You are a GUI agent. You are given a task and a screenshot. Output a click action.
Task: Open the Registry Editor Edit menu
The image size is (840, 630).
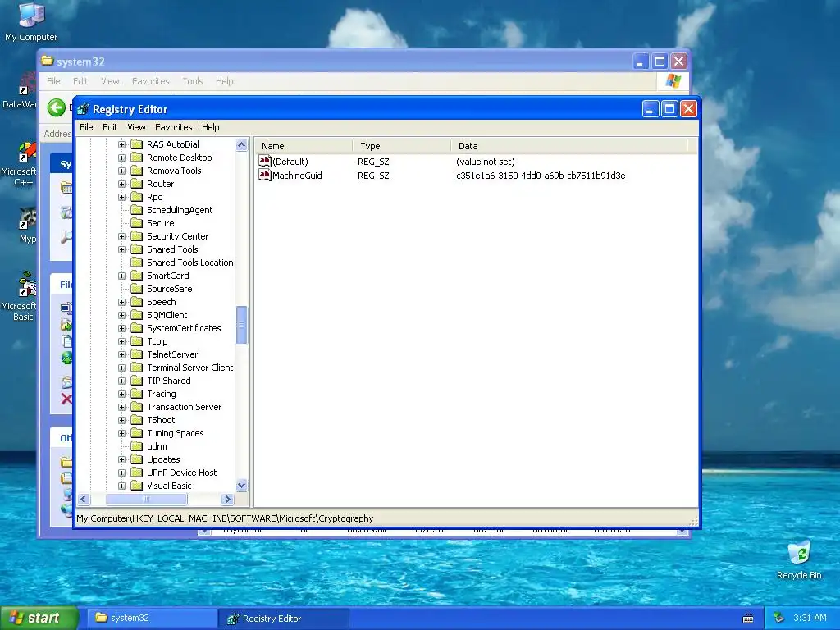pos(110,127)
